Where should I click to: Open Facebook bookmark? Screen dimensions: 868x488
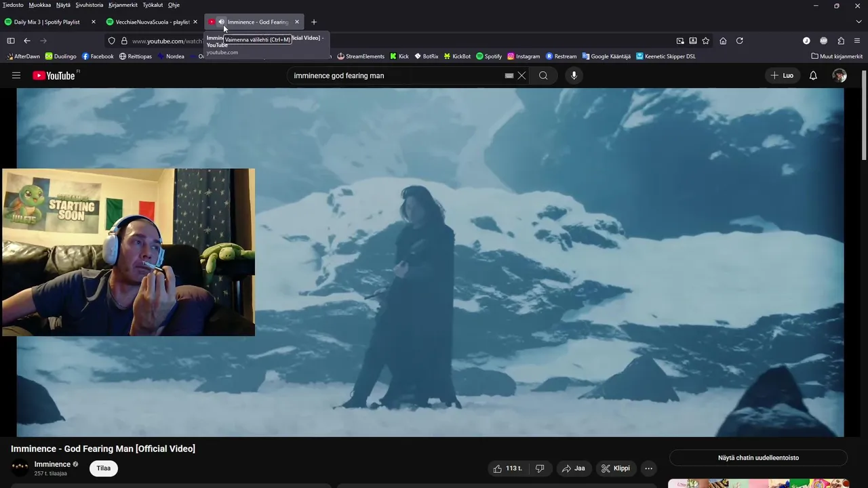coord(98,56)
